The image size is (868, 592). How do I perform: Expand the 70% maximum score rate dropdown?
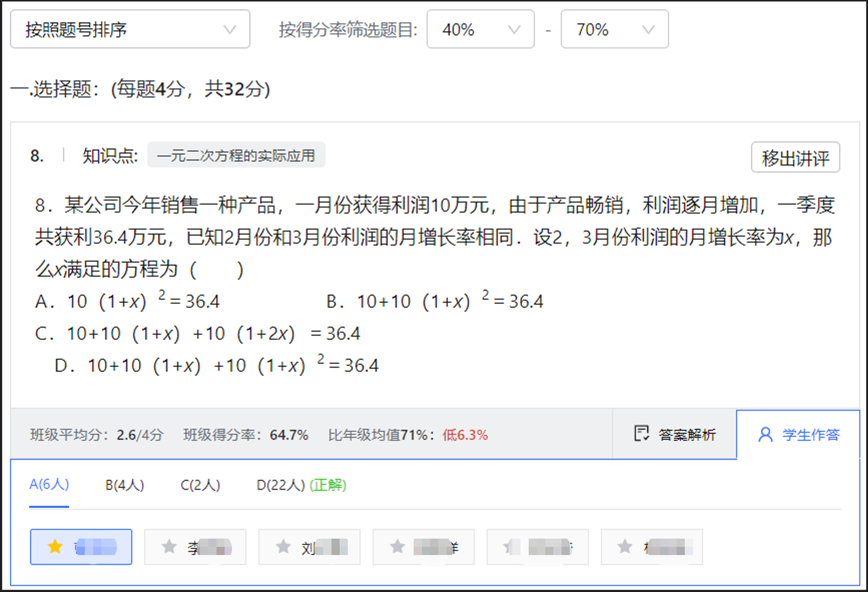click(614, 29)
